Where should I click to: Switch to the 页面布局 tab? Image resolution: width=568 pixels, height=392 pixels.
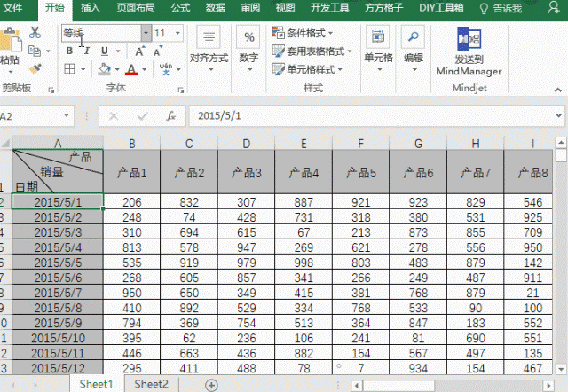tap(136, 8)
